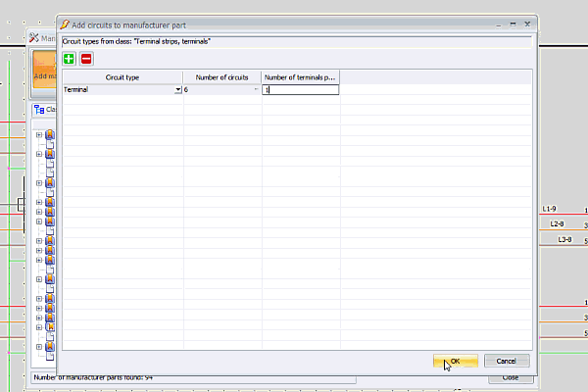Click the 'Number of manufacturer parts found' status text
This screenshot has height=392, width=588.
[93, 377]
